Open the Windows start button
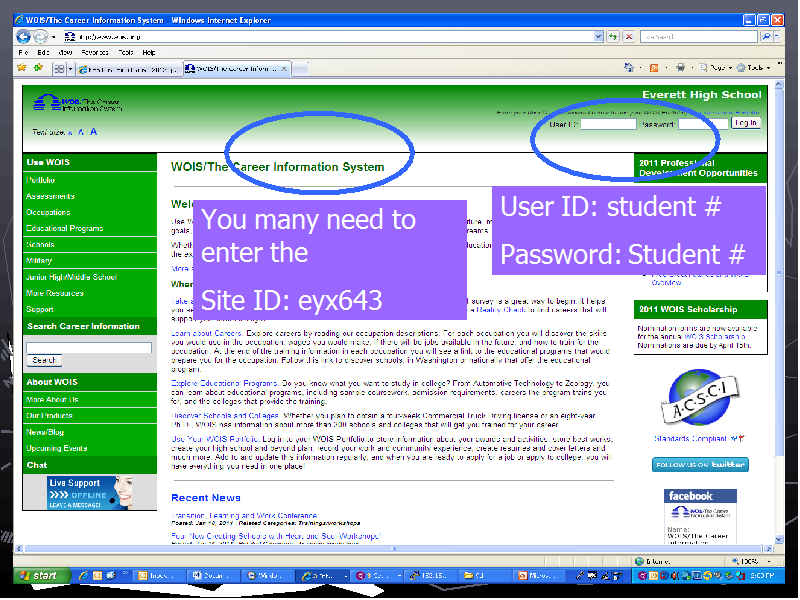 (x=42, y=576)
